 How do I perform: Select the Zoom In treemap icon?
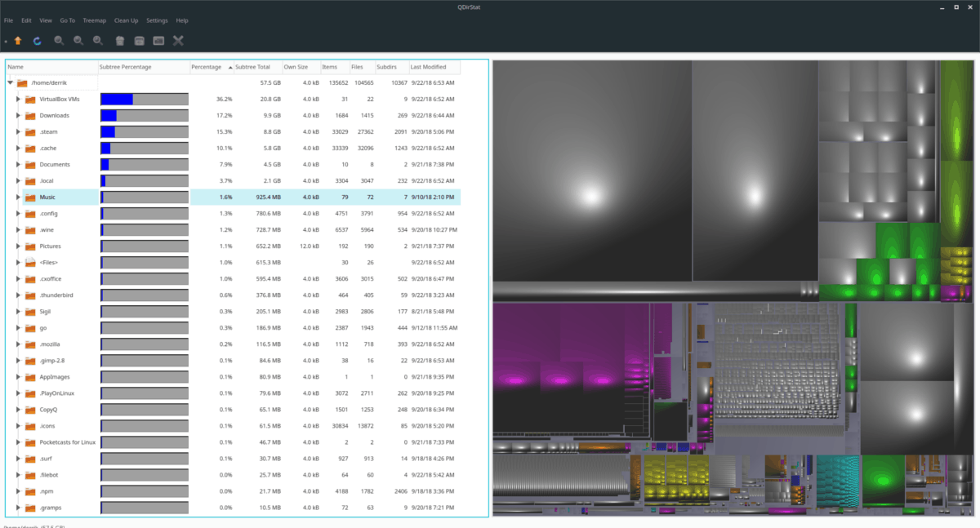coord(58,40)
